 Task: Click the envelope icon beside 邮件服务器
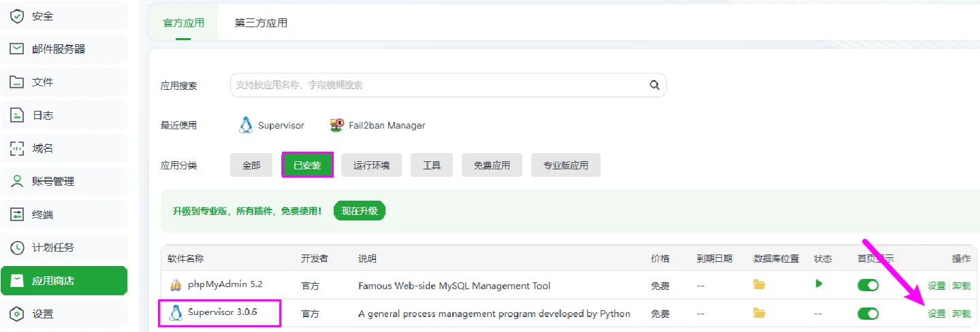[x=17, y=49]
